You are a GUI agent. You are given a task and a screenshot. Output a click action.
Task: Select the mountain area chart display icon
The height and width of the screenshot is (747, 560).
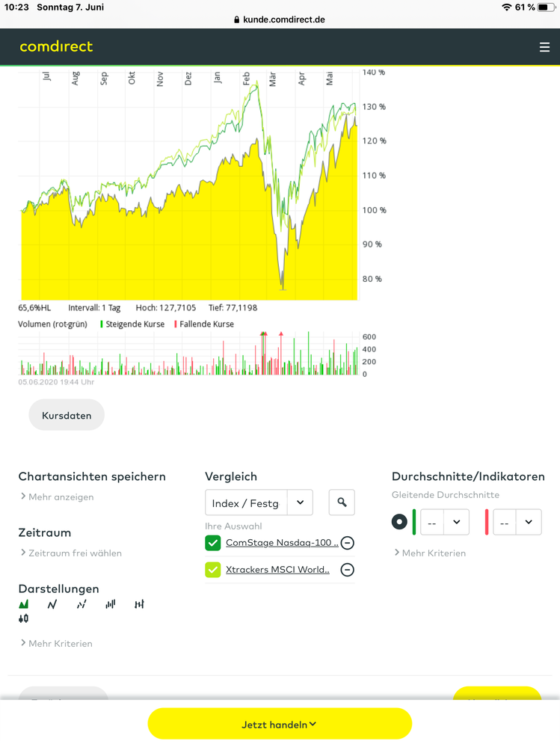(24, 604)
